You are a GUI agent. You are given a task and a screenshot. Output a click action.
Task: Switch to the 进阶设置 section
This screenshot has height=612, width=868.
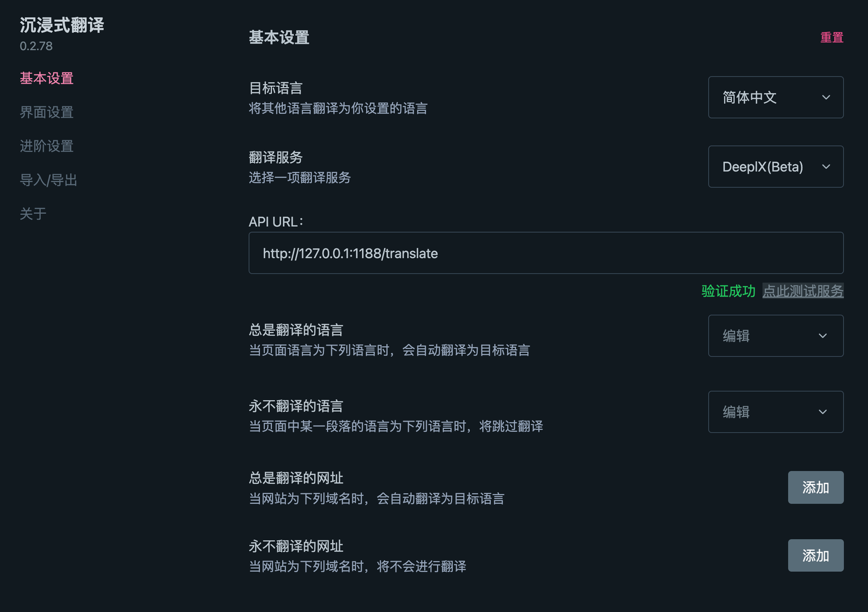point(46,146)
